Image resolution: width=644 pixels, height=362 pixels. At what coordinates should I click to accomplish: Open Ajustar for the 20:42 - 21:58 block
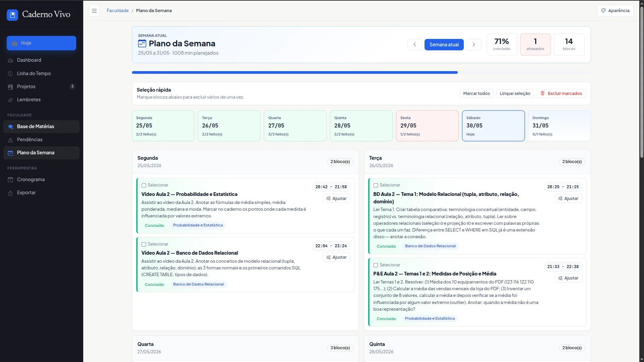pyautogui.click(x=337, y=199)
